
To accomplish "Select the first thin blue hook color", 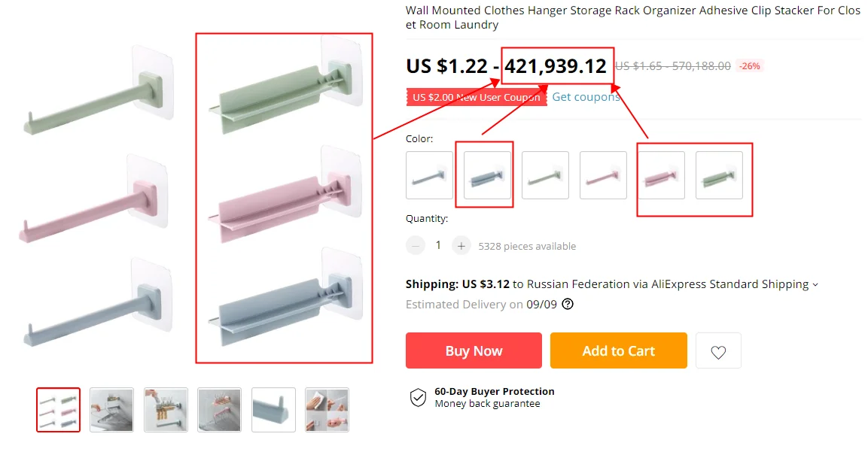I will [x=429, y=175].
